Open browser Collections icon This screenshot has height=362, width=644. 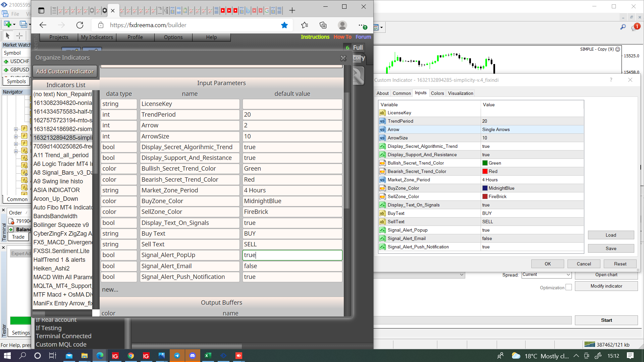click(323, 25)
